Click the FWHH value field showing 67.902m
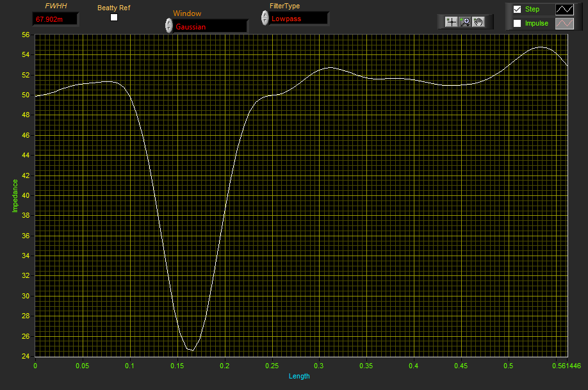The image size is (588, 390). (56, 19)
